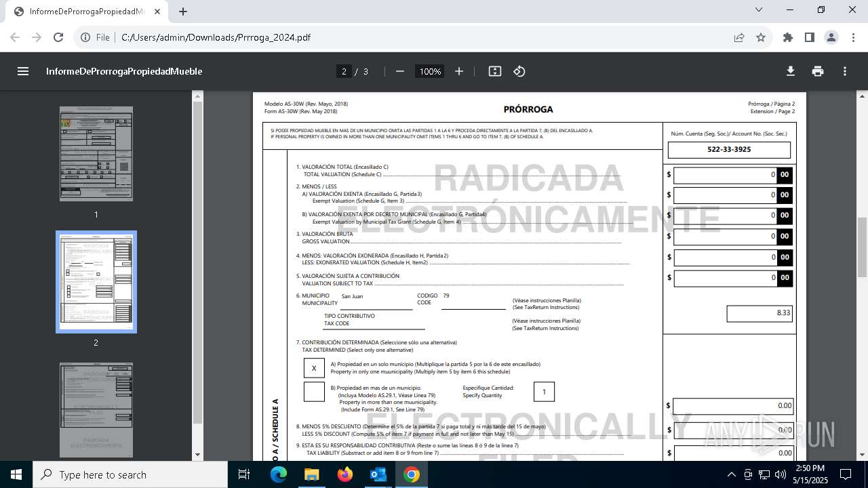
Task: Open the Chrome profile avatar
Action: [x=831, y=37]
